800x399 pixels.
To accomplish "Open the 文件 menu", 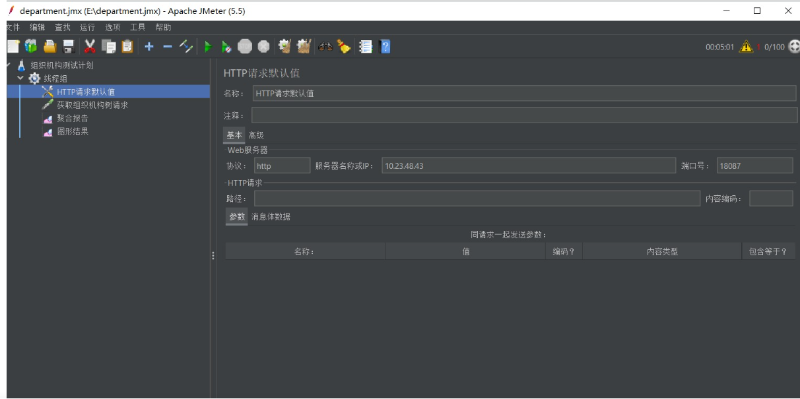I will coord(12,28).
